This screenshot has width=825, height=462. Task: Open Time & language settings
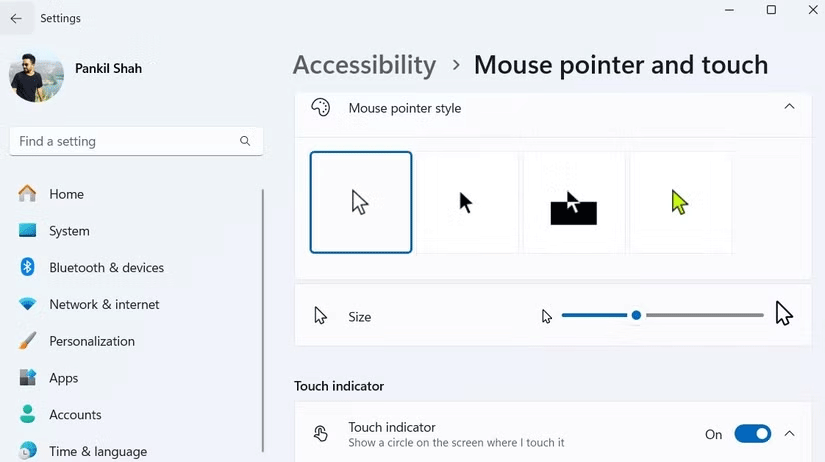pyautogui.click(x=97, y=451)
